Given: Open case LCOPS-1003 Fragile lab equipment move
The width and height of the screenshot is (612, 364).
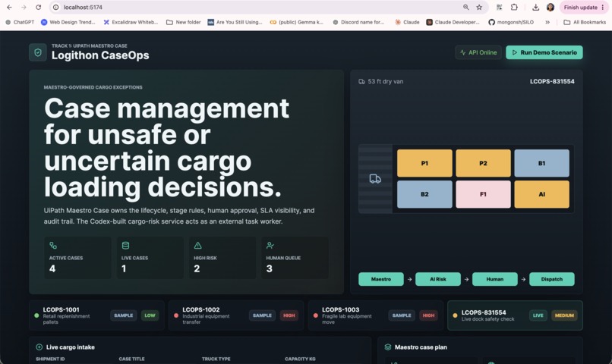Looking at the screenshot, I should coord(375,315).
